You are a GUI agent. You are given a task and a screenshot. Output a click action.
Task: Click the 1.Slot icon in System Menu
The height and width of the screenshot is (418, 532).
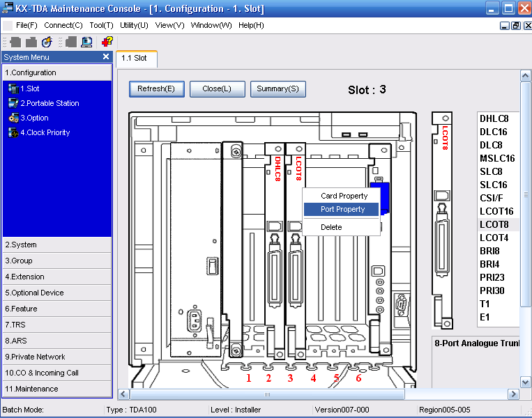pyautogui.click(x=13, y=88)
